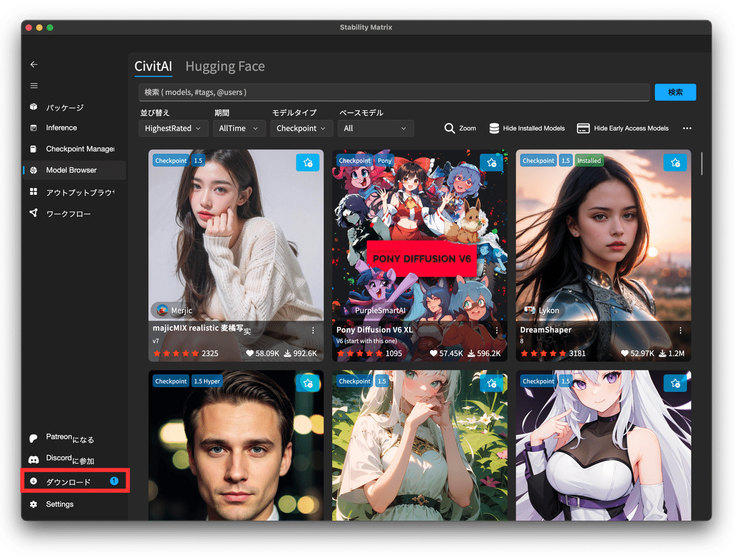Screen dimensions: 735x560
Task: Click the downloads badge showing 1
Action: click(114, 481)
